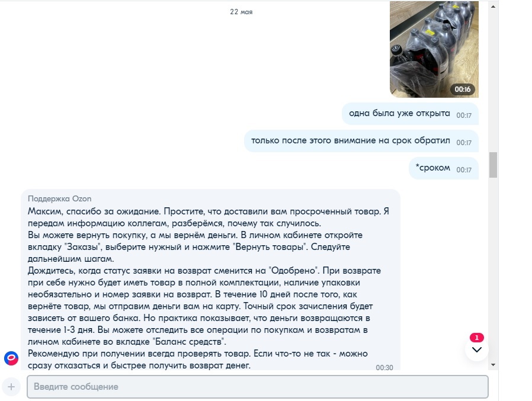
Task: Click the 00:30 timestamp on support message
Action: coord(384,367)
